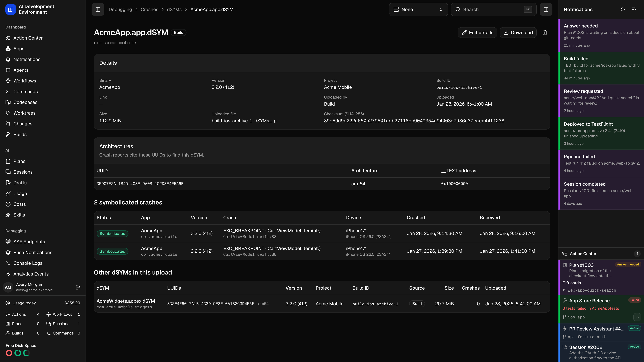Screen dimensions: 644x362
Task: Open the Jan 28 9:14:30 AM crash row
Action: [x=322, y=233]
